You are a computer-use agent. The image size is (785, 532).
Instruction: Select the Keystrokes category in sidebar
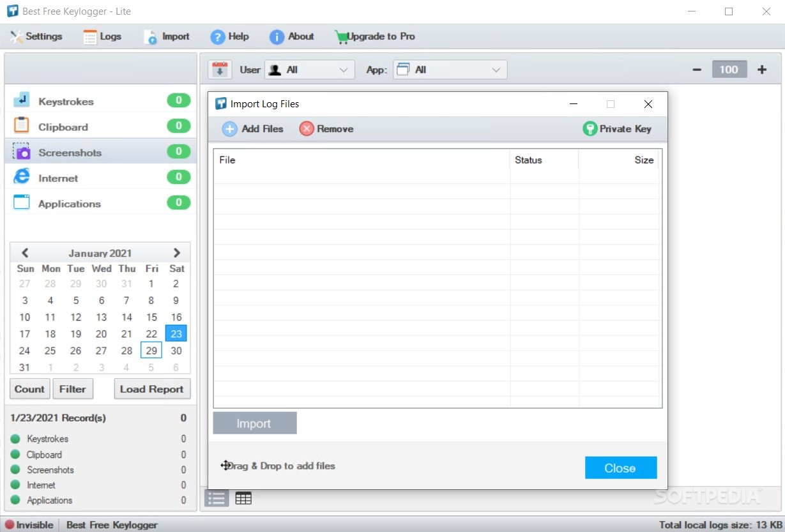click(x=101, y=101)
